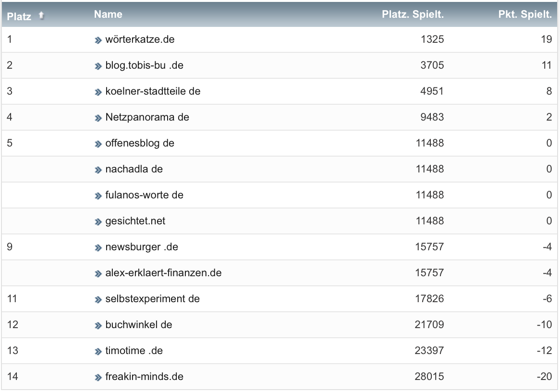Click arrow icon beside koelner-stadtteile de
The height and width of the screenshot is (392, 560).
click(x=98, y=92)
